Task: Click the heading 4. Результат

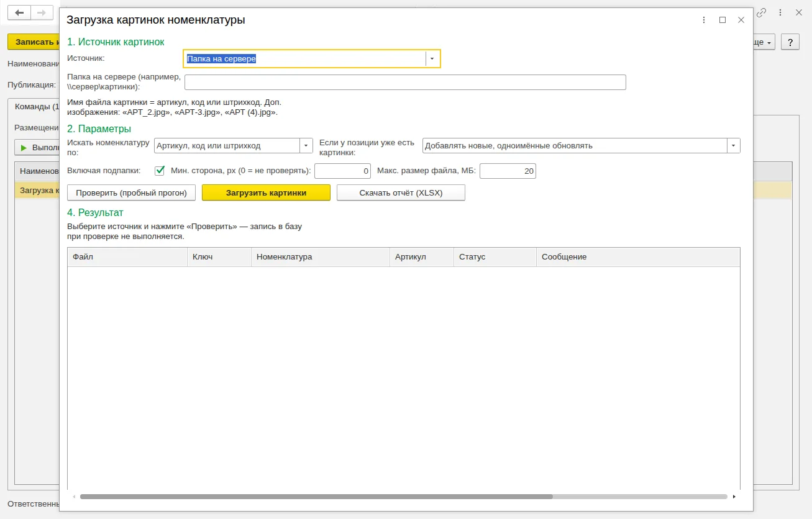Action: 95,212
